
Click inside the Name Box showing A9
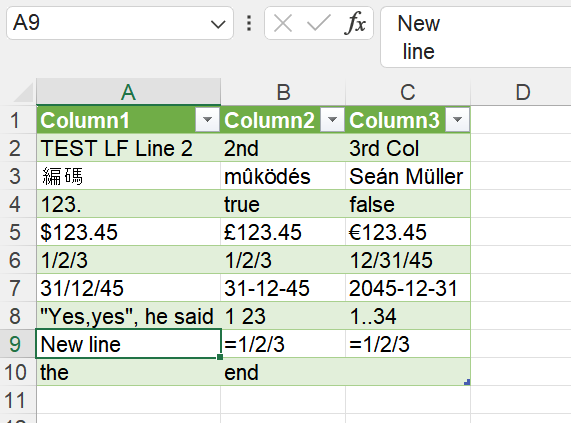(x=107, y=23)
